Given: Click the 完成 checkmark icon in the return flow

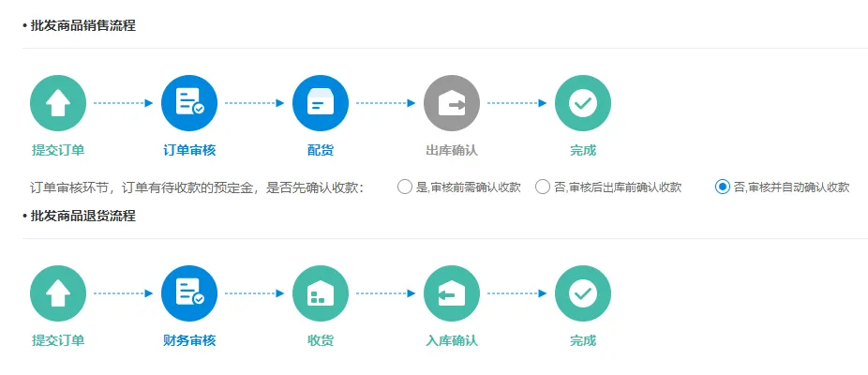Looking at the screenshot, I should 583,293.
